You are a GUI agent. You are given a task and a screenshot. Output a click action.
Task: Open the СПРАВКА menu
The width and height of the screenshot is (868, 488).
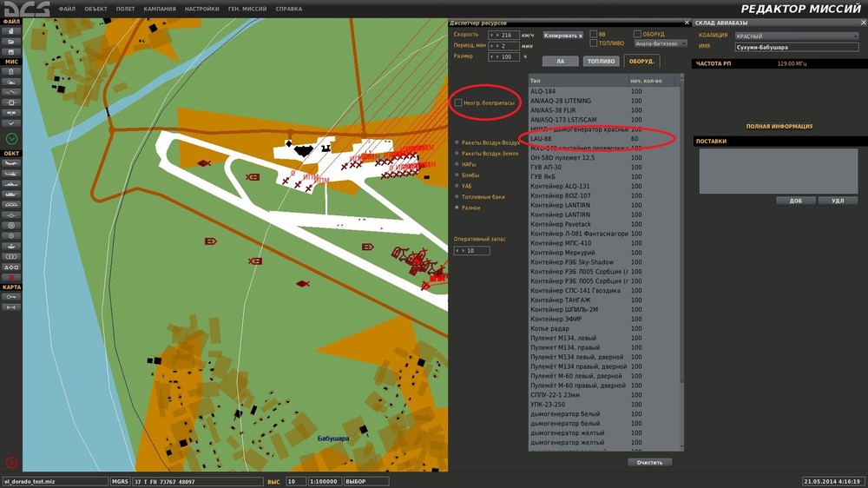click(288, 9)
